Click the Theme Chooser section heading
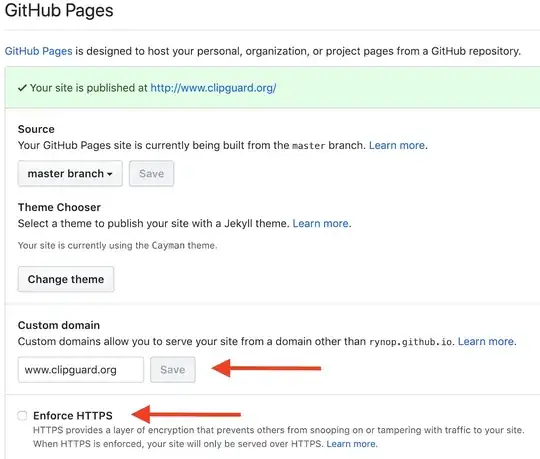Screen dimensions: 540x459 (59, 207)
